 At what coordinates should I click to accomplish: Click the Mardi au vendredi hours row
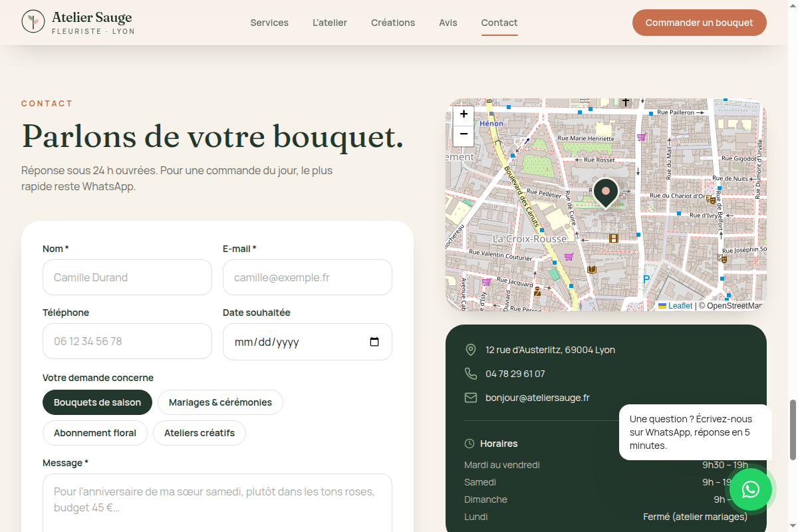606,465
